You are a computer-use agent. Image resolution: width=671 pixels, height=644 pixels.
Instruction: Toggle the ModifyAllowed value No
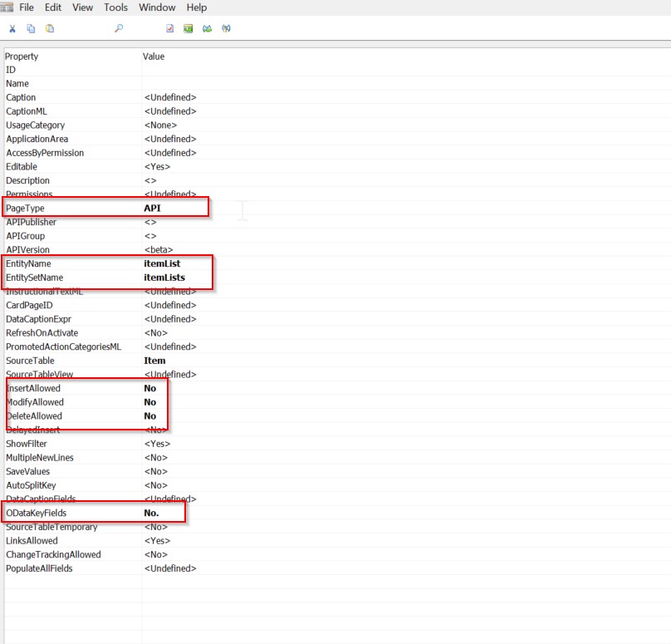pyautogui.click(x=150, y=402)
